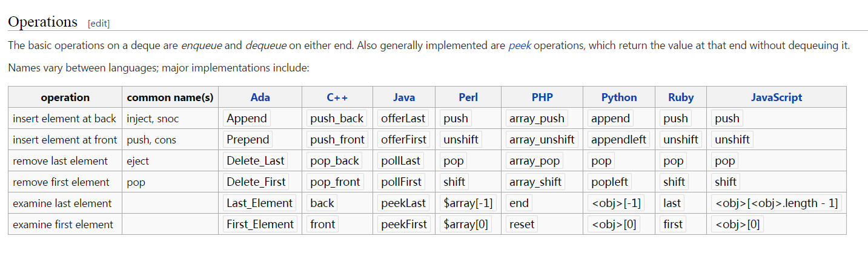Viewport: 868px width, 253px height.
Task: Open the Python column header link
Action: 619,97
